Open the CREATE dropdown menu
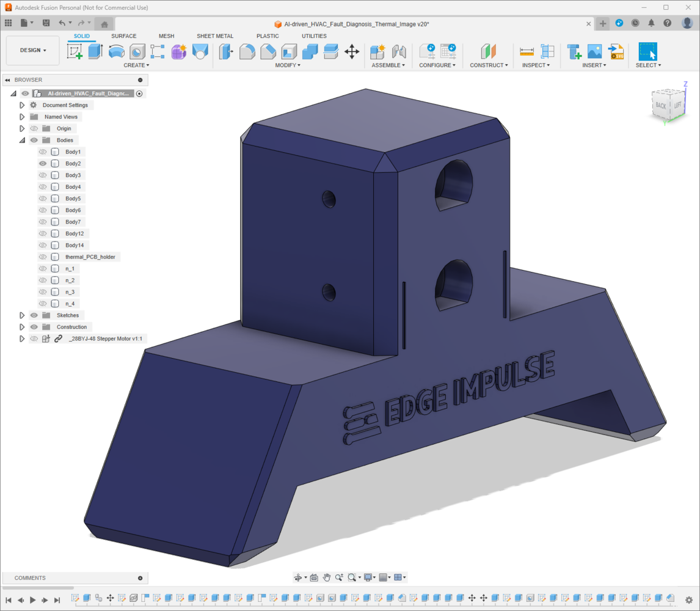 (x=136, y=65)
